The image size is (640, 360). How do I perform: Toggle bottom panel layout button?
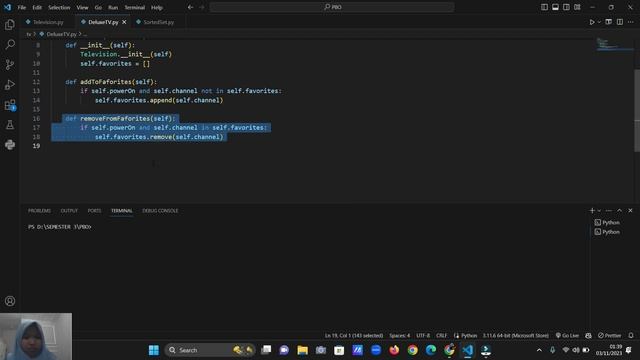555,7
